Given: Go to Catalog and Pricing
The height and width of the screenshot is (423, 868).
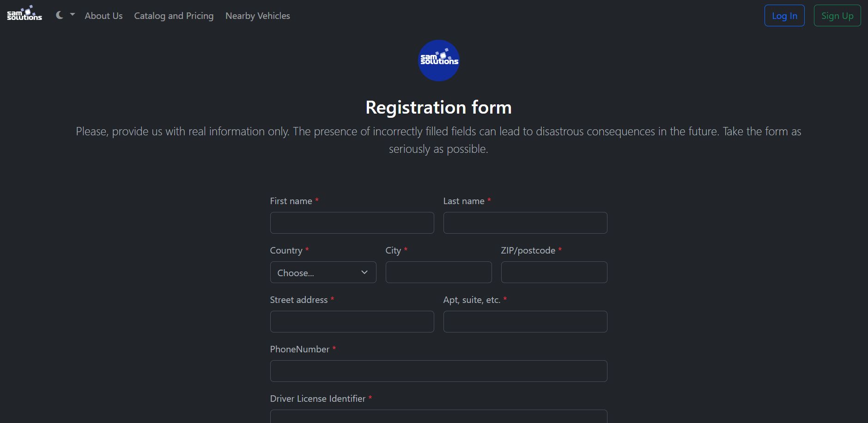Looking at the screenshot, I should [x=174, y=16].
